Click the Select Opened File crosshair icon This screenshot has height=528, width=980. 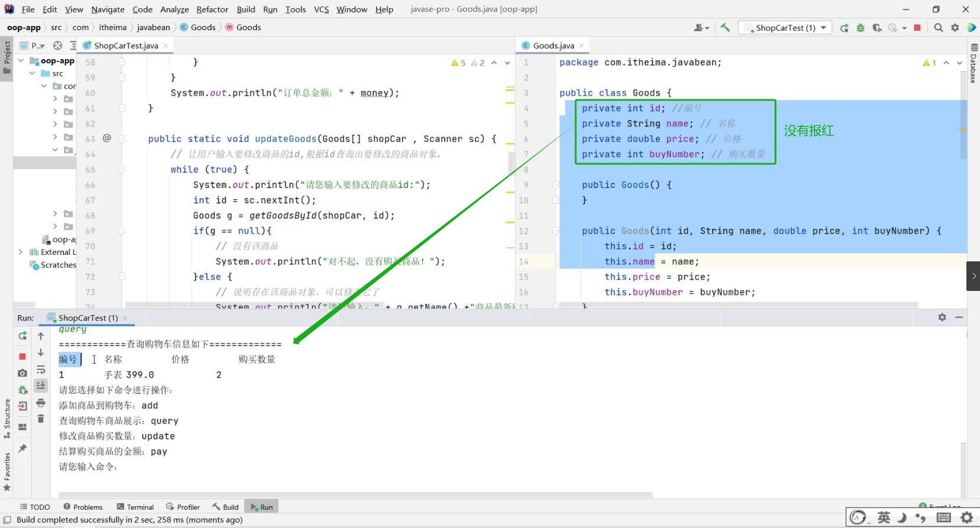[x=57, y=46]
